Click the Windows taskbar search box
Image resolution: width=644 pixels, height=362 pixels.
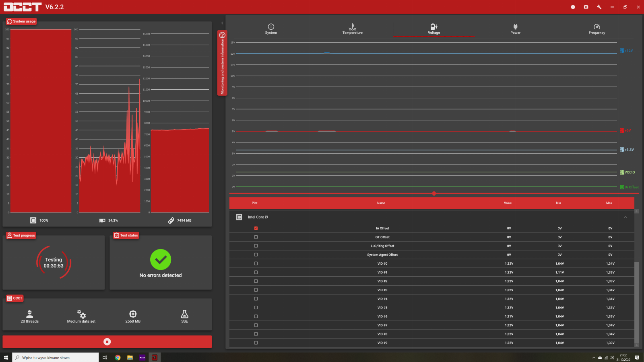coord(56,358)
